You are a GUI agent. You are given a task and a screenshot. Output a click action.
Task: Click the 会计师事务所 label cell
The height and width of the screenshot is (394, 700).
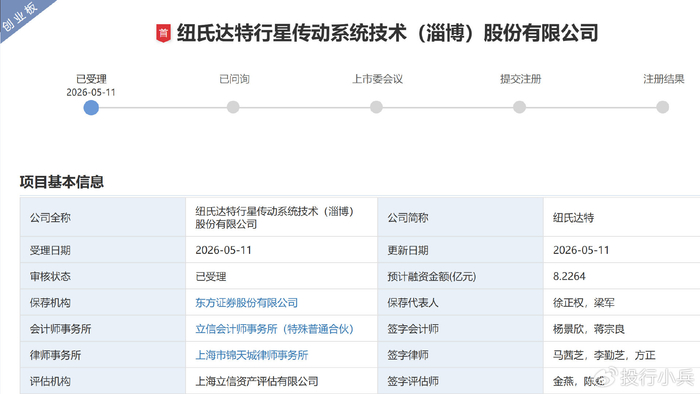coord(103,329)
